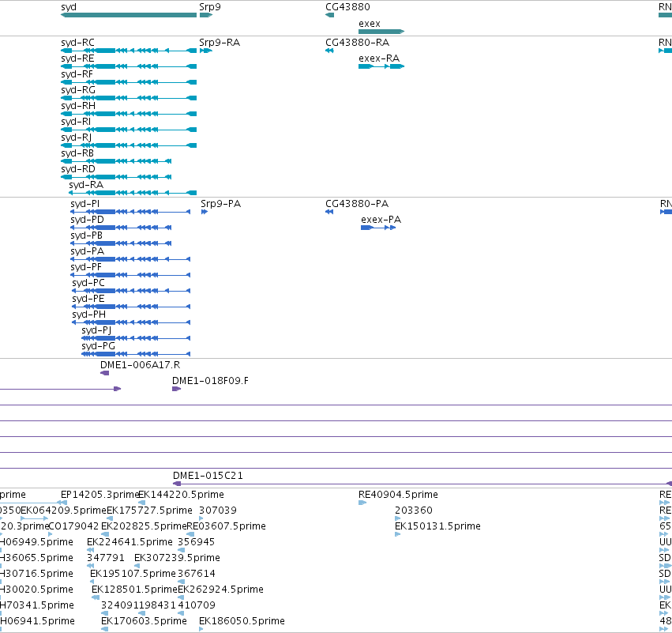Select protein syd-PJ

136,338
